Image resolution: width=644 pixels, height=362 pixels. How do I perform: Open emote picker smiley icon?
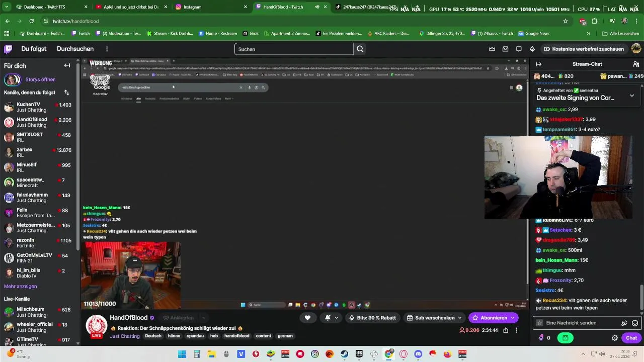tap(635, 323)
